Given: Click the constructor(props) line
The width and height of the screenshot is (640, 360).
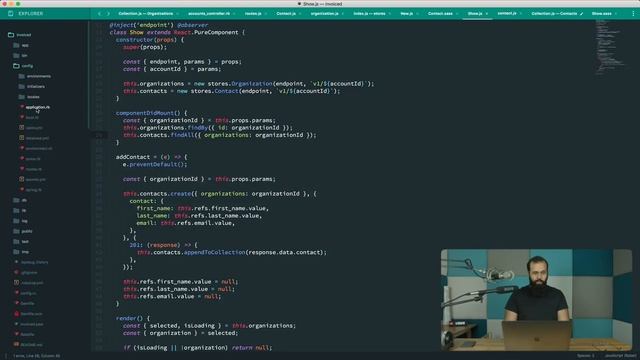Looking at the screenshot, I should click(x=150, y=40).
